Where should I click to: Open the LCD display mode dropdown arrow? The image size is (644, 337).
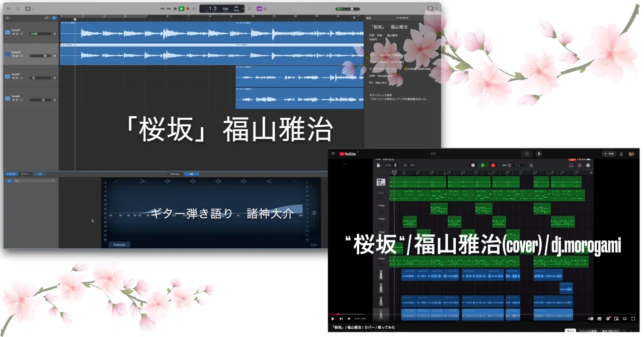click(x=243, y=9)
